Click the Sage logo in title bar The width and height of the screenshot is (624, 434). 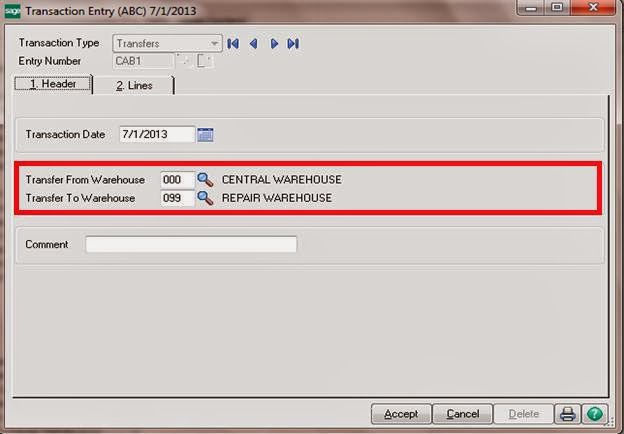tap(12, 11)
